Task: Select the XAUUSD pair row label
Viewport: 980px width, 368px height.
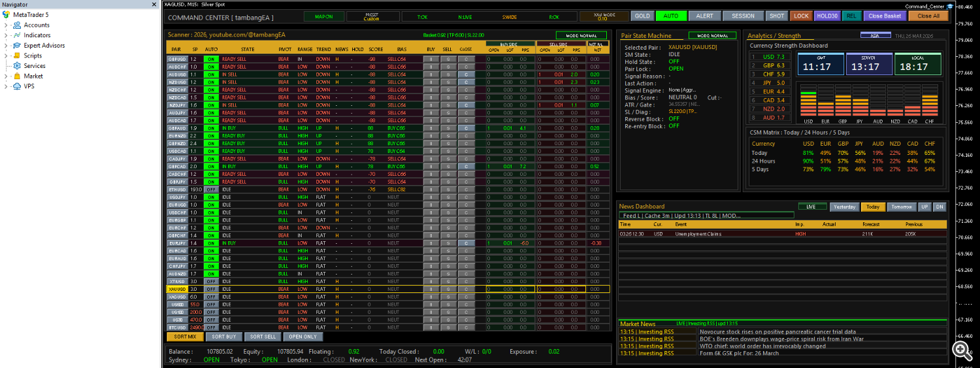Action: pyautogui.click(x=177, y=289)
